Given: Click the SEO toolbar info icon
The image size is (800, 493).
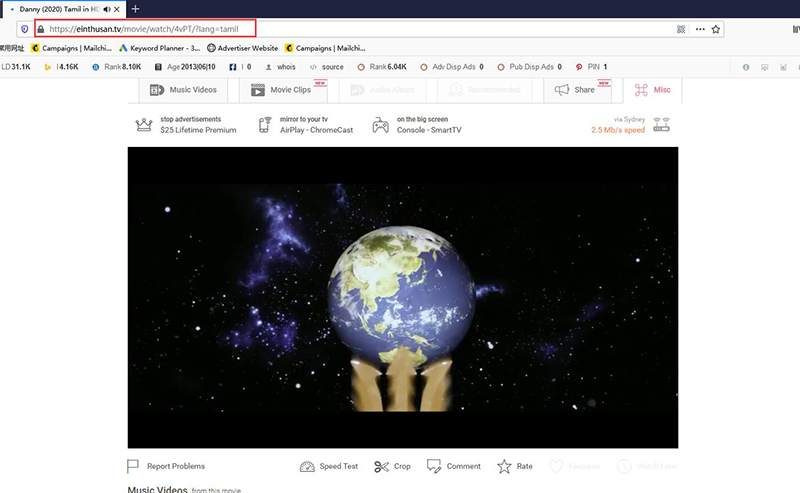Looking at the screenshot, I should coord(746,67).
